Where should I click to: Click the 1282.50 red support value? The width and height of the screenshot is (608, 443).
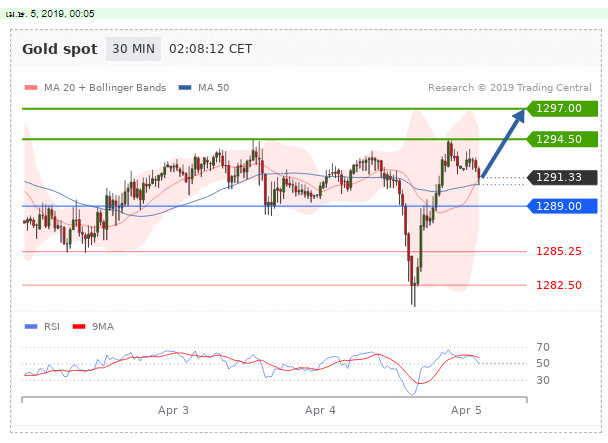559,285
